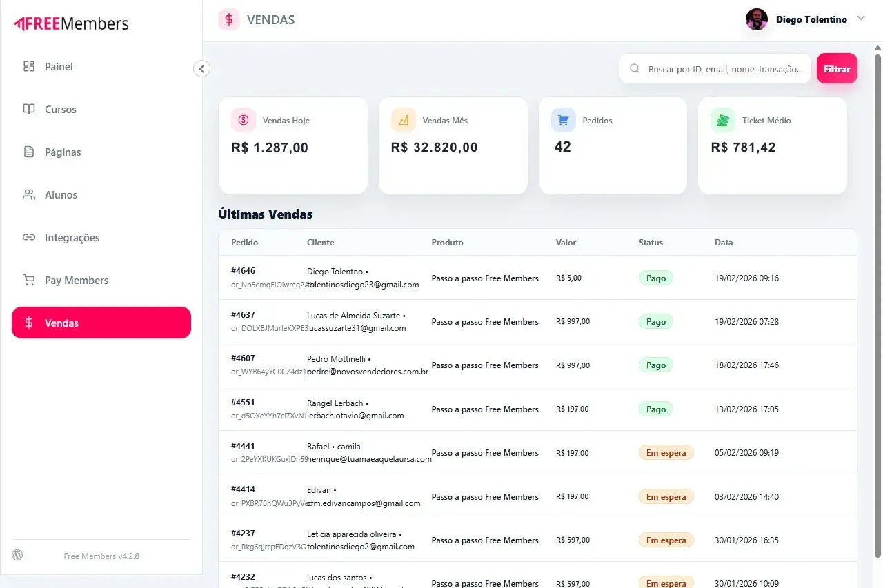
Task: Click the Vendas Mês chart icon
Action: tap(404, 120)
